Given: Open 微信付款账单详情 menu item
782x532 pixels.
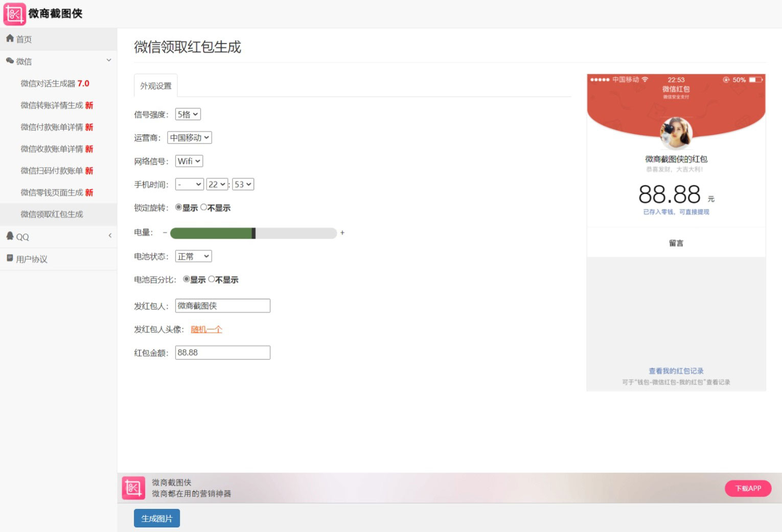Looking at the screenshot, I should coord(58,127).
